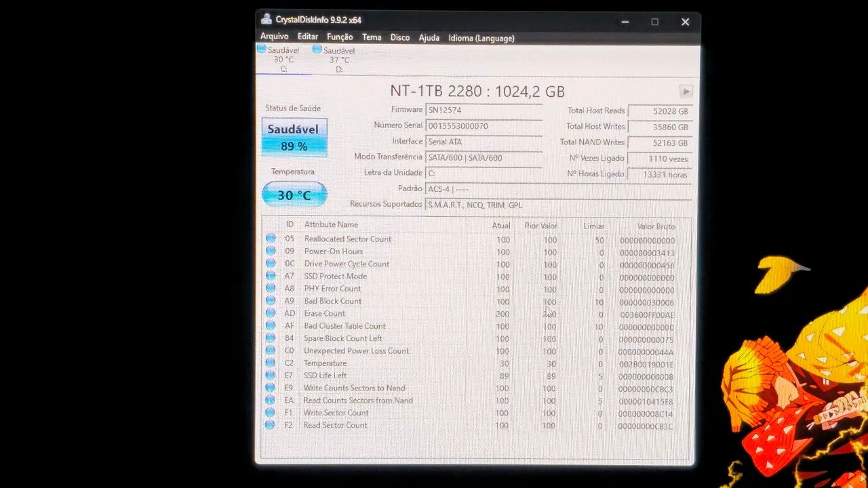Click the Recursos Suportados field

click(x=558, y=205)
